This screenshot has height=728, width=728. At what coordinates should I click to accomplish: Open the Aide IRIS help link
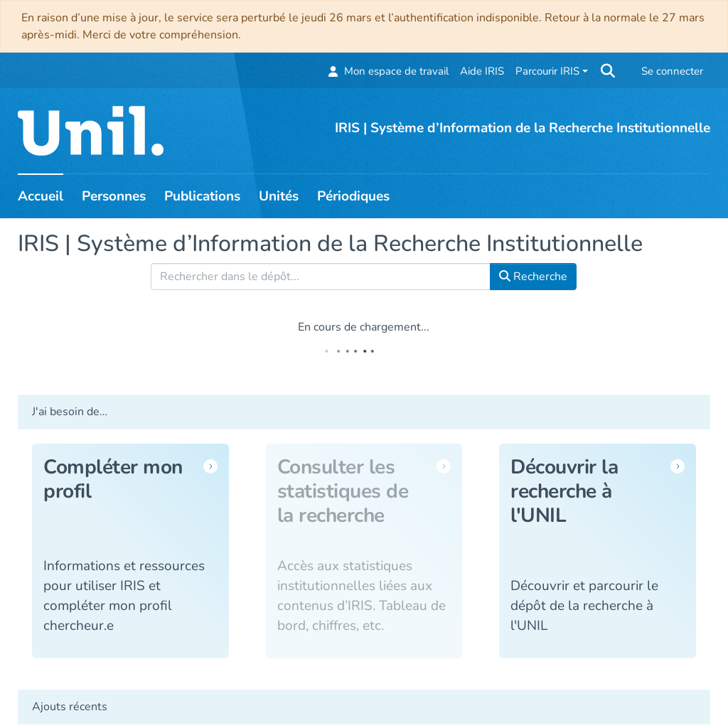point(482,71)
